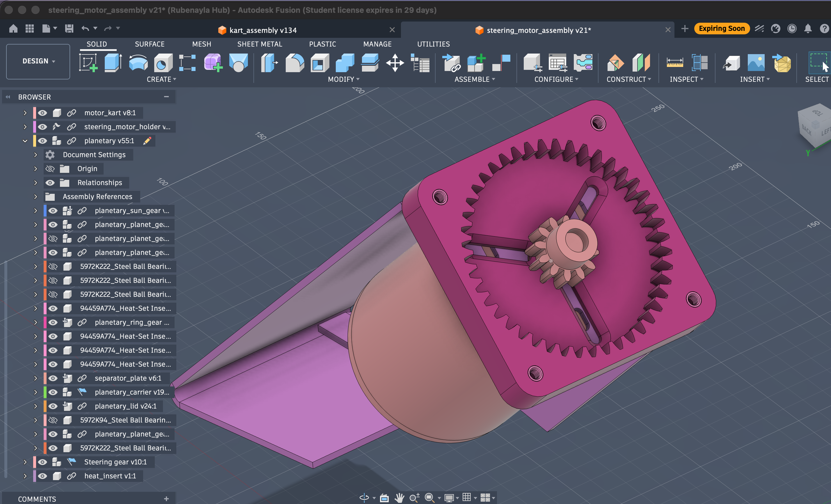This screenshot has width=831, height=504.
Task: Switch to the UTILITIES tab
Action: click(x=433, y=44)
